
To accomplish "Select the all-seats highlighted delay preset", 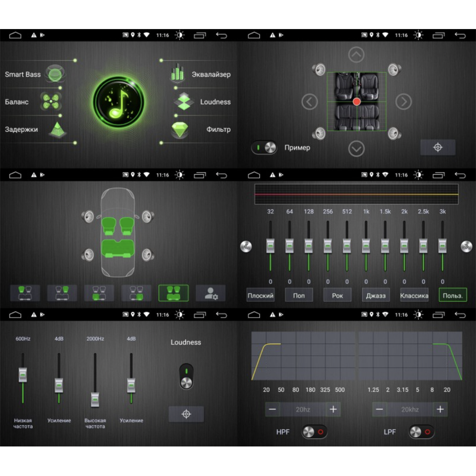I will point(173,293).
